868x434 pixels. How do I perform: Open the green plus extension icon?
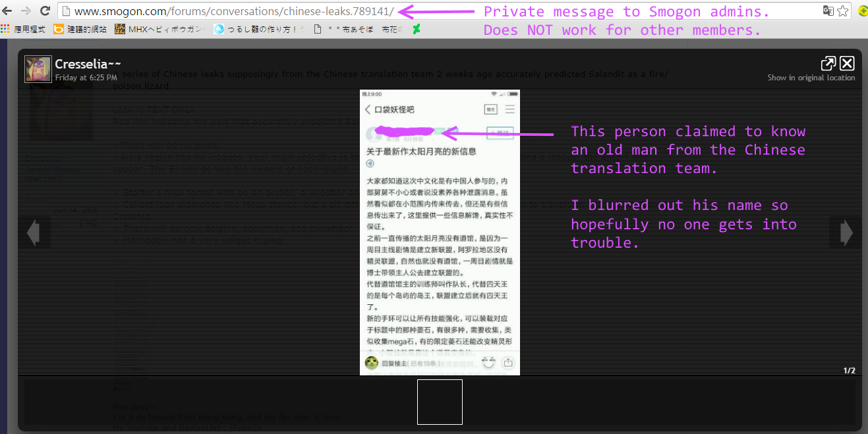[x=863, y=11]
